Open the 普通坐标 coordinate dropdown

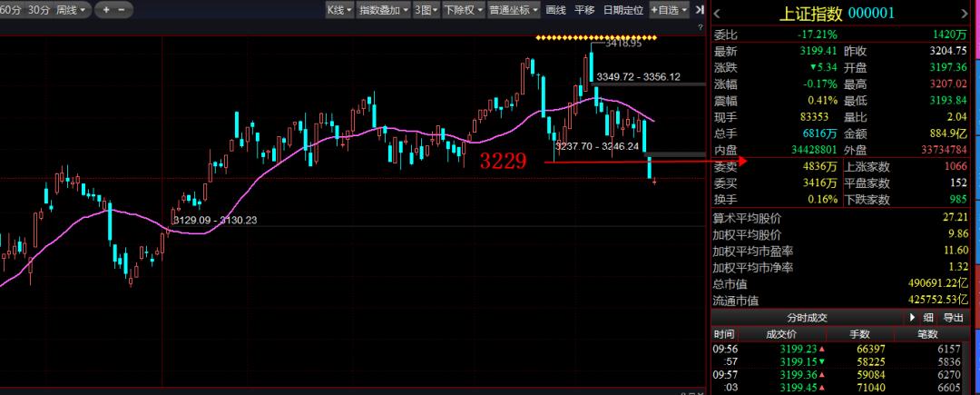(513, 9)
